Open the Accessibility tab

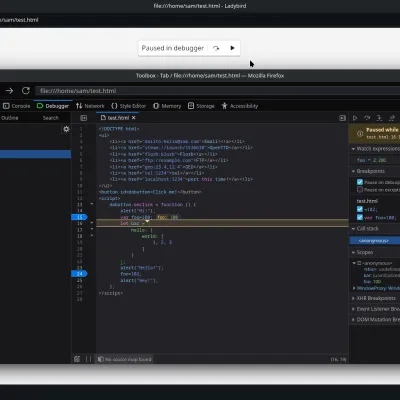coord(240,106)
